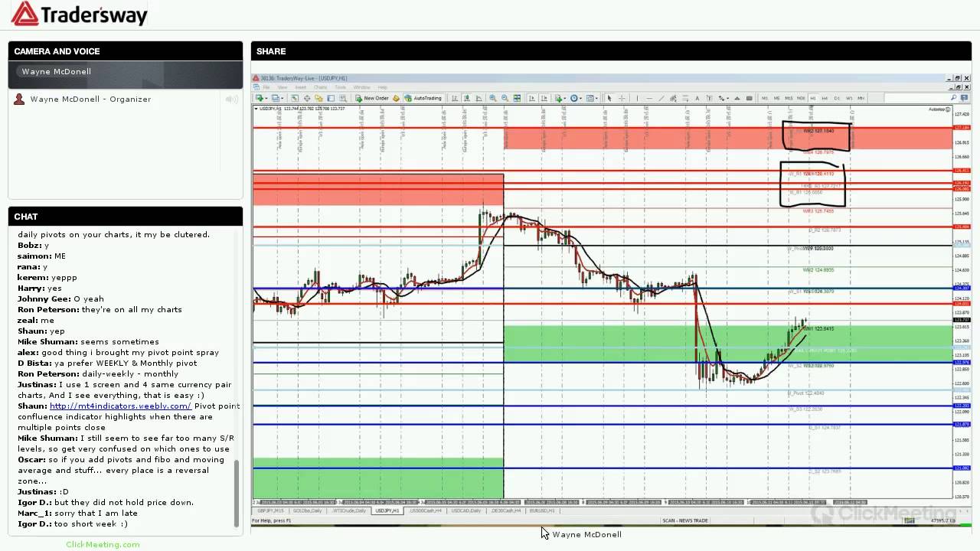Click the ClickMeeting.com footer link

point(103,545)
